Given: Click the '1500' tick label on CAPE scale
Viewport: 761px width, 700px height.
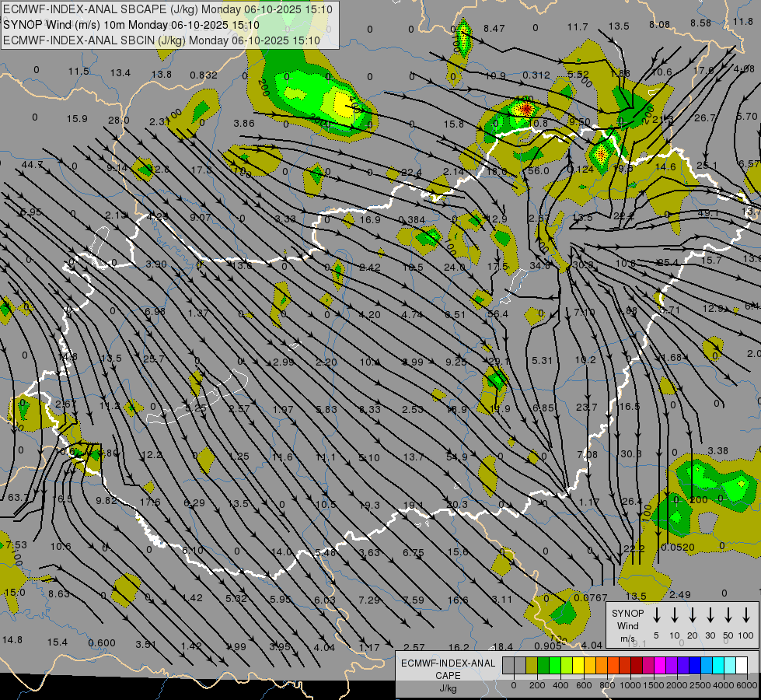Looking at the screenshot, I should (x=654, y=685).
